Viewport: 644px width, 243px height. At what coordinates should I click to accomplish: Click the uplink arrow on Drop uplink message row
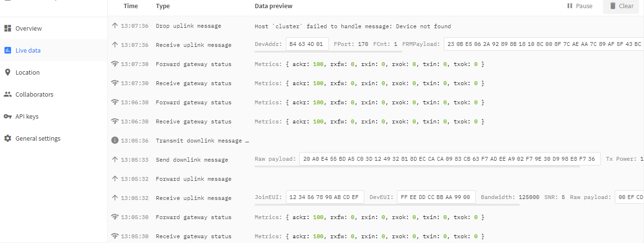115,26
